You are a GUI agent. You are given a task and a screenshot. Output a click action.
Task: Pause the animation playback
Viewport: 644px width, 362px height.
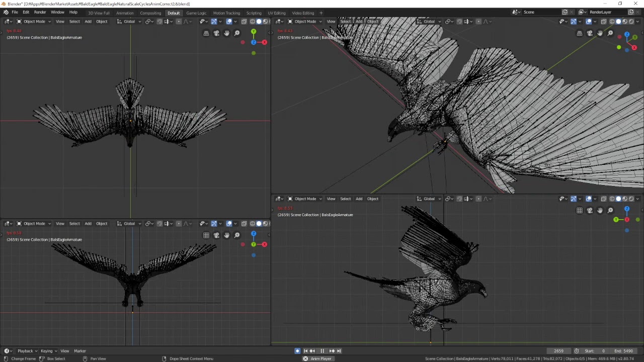pyautogui.click(x=323, y=351)
